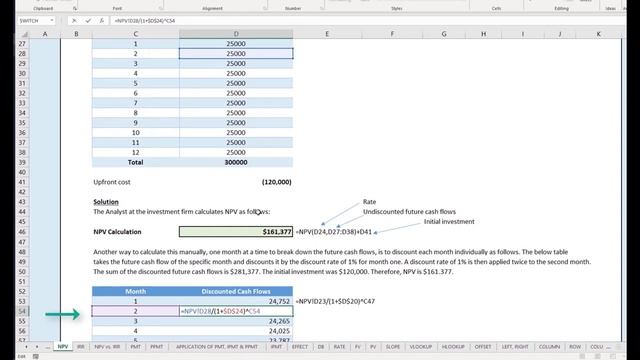Click the 'Undiscounted future cash flows' label
Image resolution: width=640 pixels, height=360 pixels.
(409, 212)
